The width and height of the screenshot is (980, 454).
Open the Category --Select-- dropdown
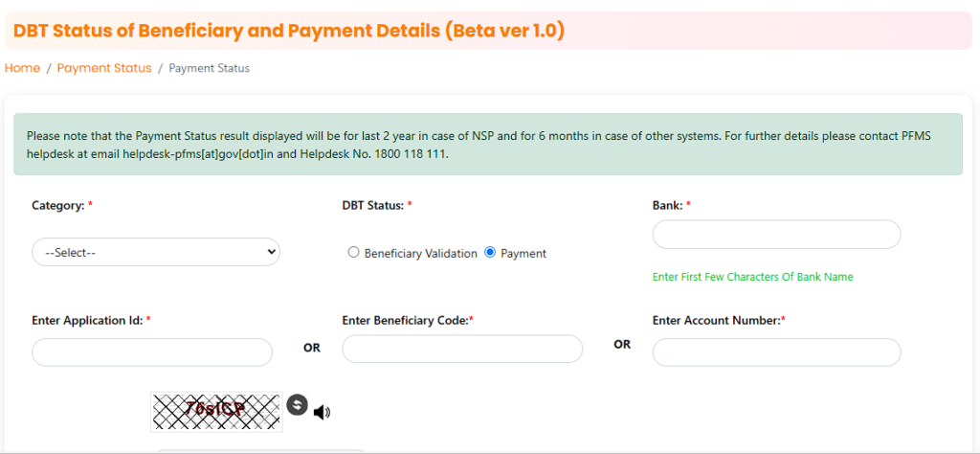(x=156, y=252)
